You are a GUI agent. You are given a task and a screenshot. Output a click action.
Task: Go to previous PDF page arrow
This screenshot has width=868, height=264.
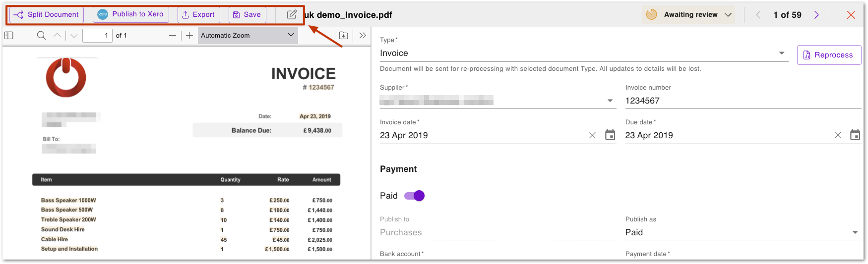pos(57,35)
